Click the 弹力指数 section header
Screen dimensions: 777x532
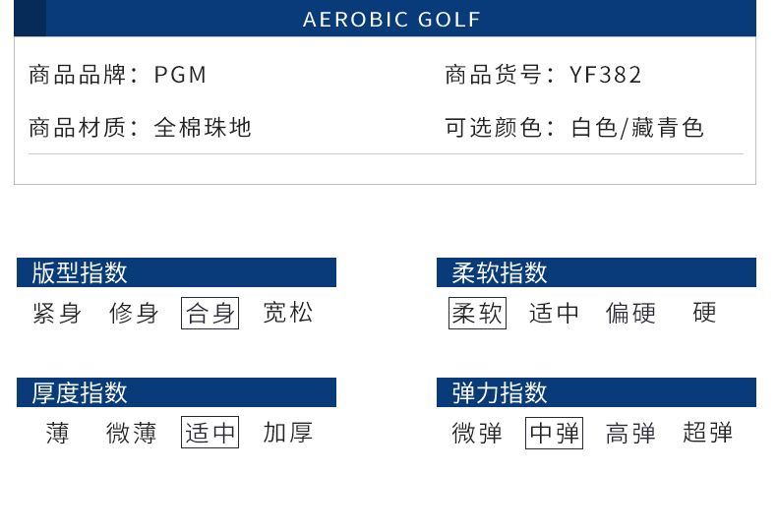(596, 392)
